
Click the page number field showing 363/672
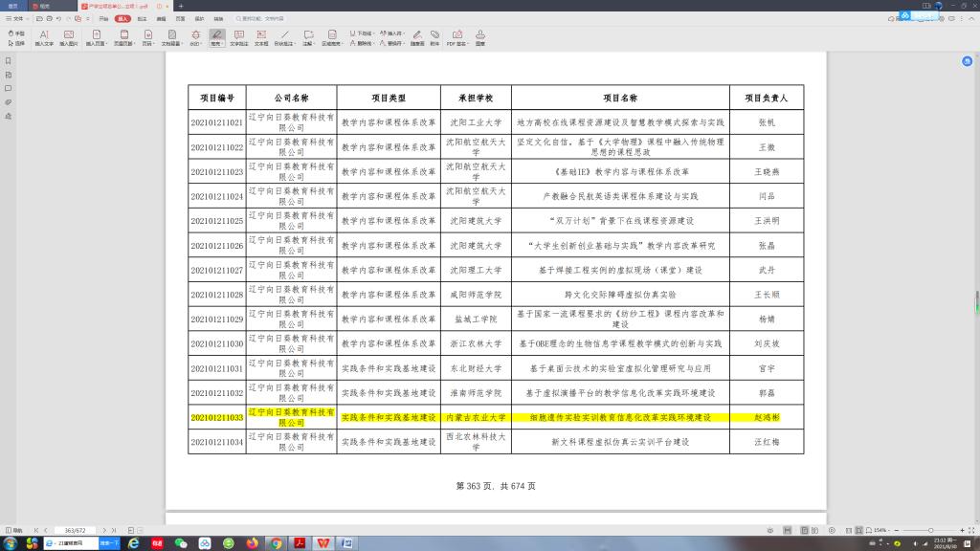75,530
